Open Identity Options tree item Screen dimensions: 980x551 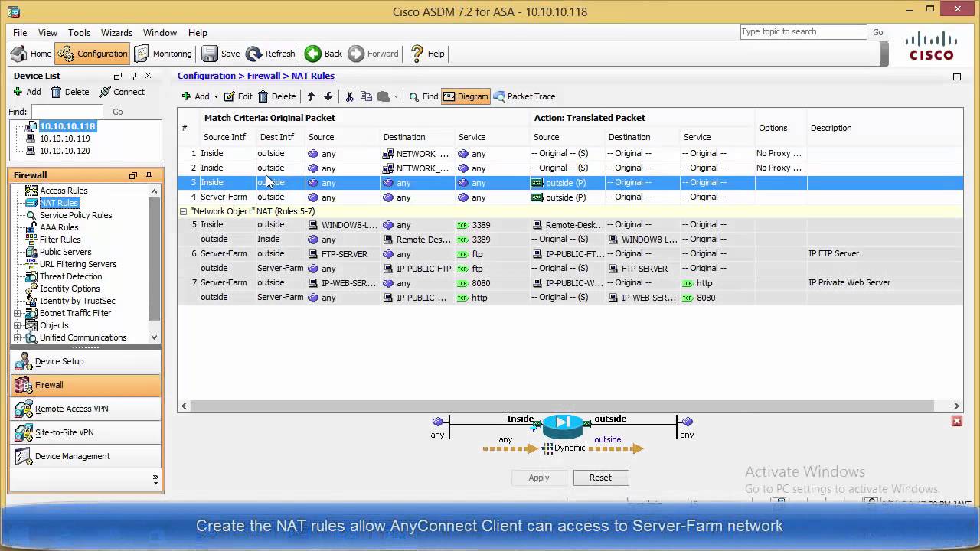[x=70, y=289]
